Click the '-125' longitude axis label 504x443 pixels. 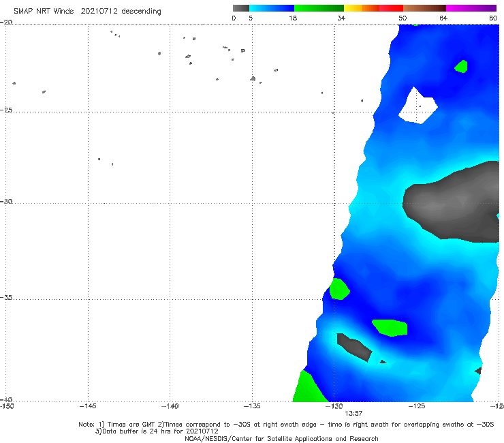[x=417, y=406]
